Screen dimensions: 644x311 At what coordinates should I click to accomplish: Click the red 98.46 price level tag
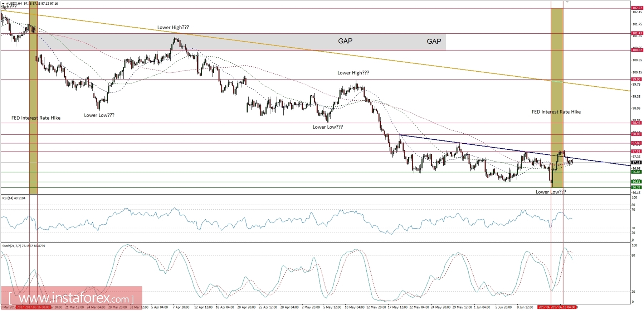point(637,123)
